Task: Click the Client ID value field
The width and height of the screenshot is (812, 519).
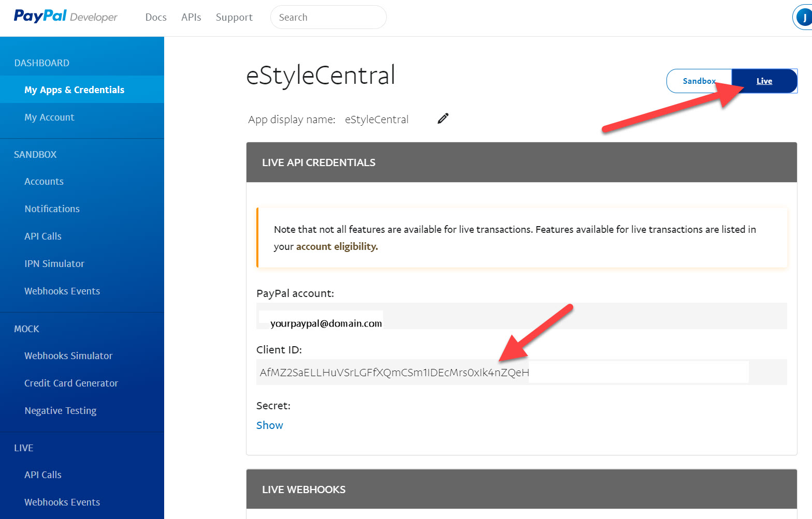Action: (x=521, y=372)
